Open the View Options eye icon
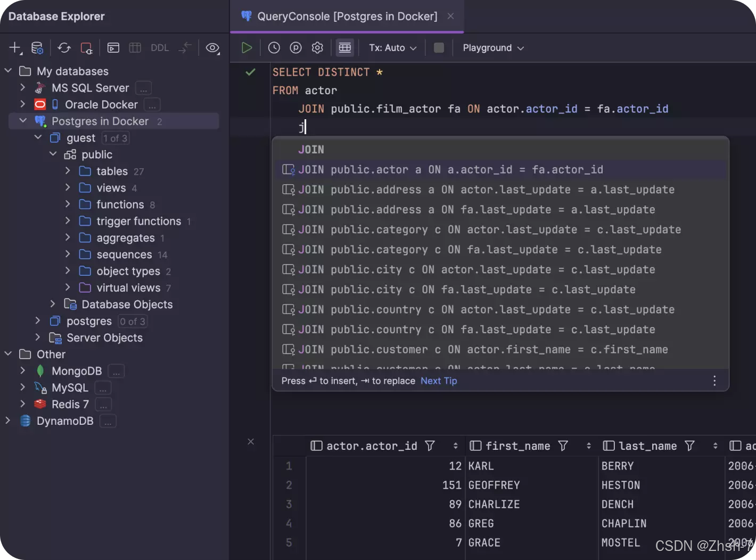 212,48
